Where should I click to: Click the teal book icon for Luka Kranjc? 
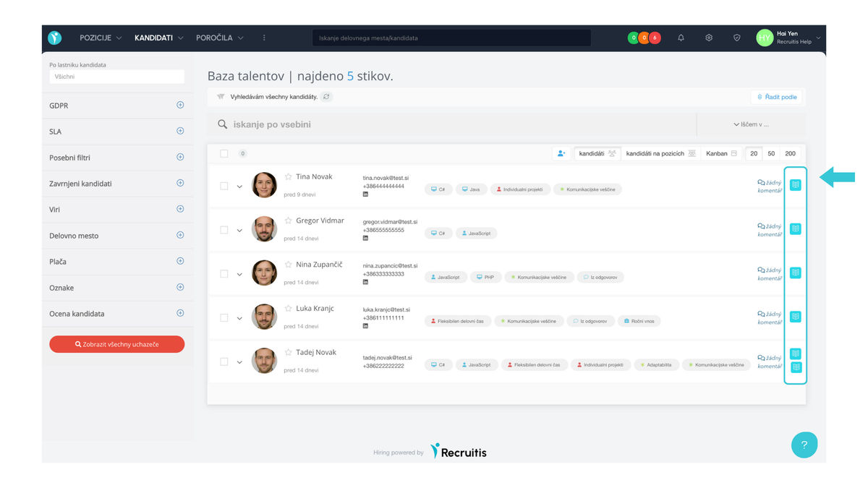796,317
